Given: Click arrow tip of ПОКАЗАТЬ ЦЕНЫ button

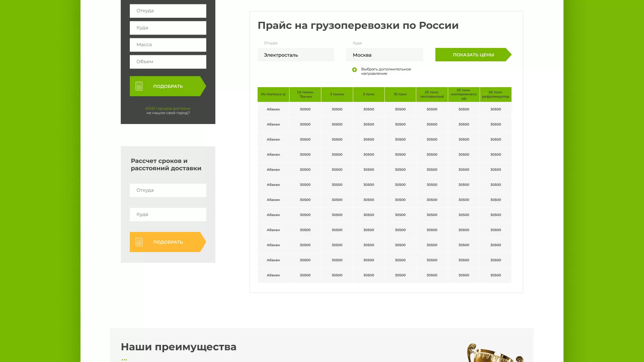Looking at the screenshot, I should [510, 55].
